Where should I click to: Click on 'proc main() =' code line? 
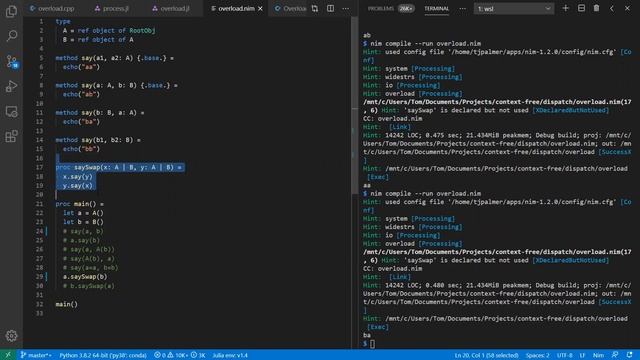80,204
